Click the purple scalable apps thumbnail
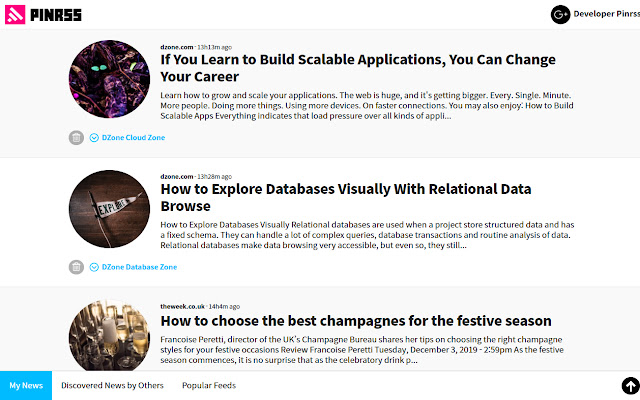Viewport: 640px width, 400px height. click(109, 80)
